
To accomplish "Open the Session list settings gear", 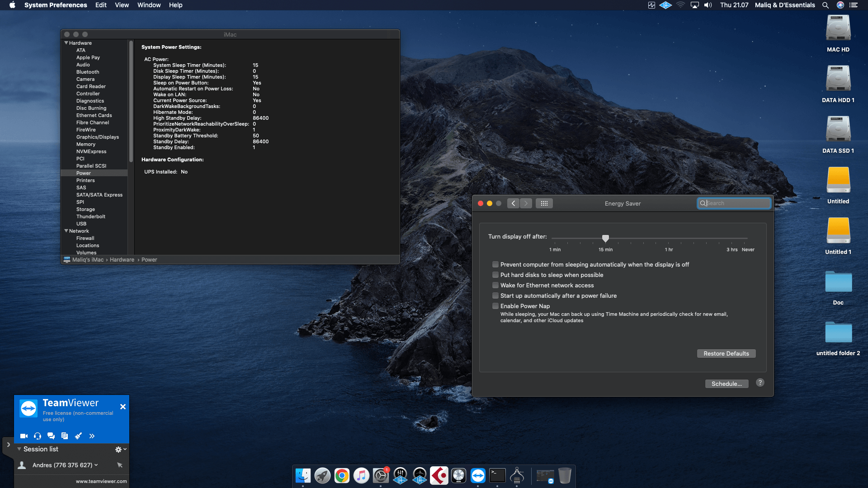I will 118,449.
